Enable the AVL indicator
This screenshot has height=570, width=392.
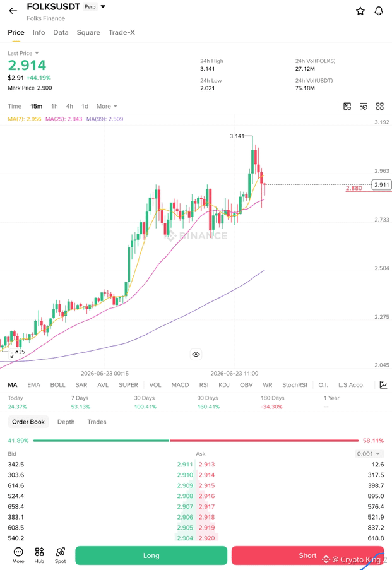click(x=103, y=385)
